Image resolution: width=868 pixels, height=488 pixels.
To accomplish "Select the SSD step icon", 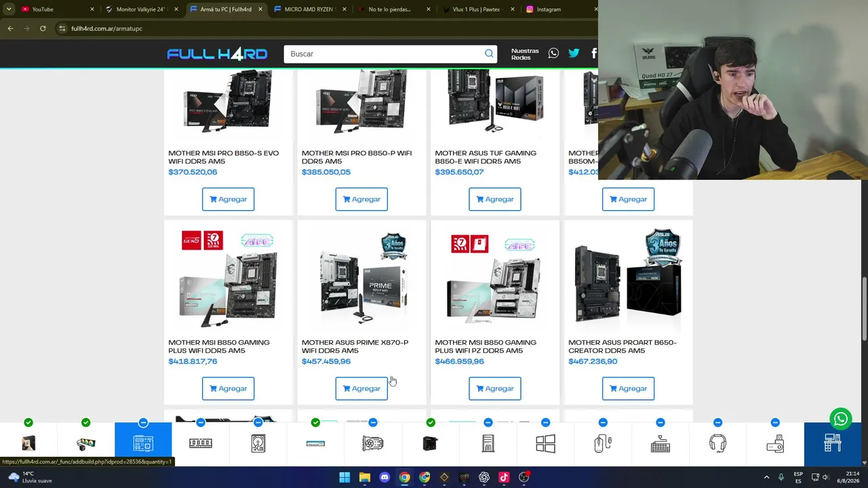I will [x=315, y=443].
